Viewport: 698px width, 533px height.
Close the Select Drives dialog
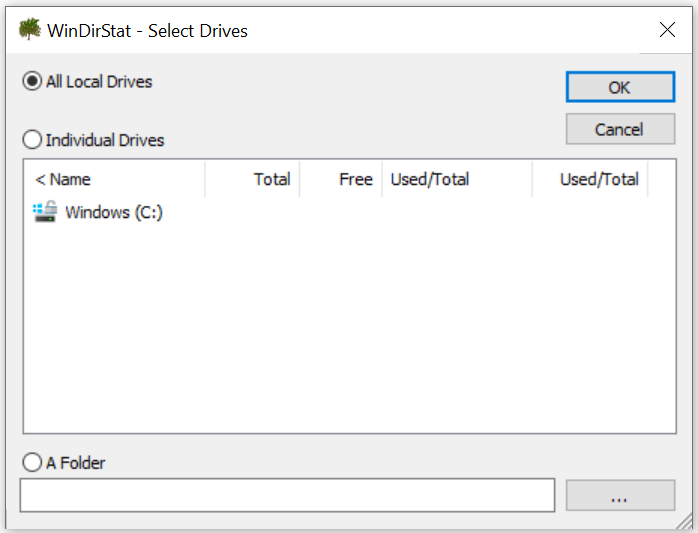click(667, 30)
